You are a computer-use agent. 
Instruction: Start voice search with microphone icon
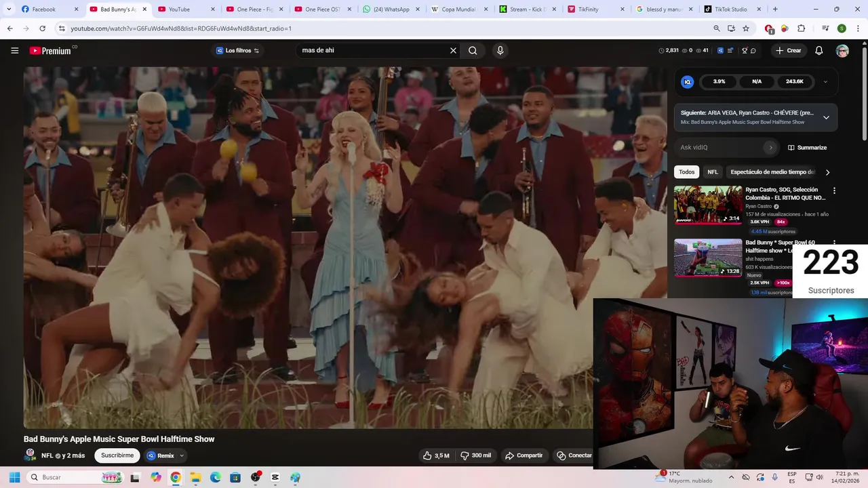pyautogui.click(x=500, y=51)
